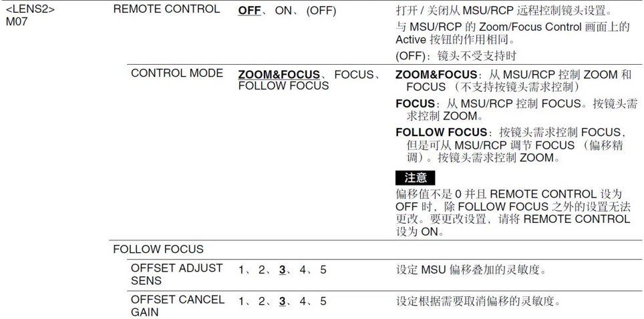Select the OFFSET CANCEL GAIN item
Viewport: 644px width, 319px height.
(178, 306)
